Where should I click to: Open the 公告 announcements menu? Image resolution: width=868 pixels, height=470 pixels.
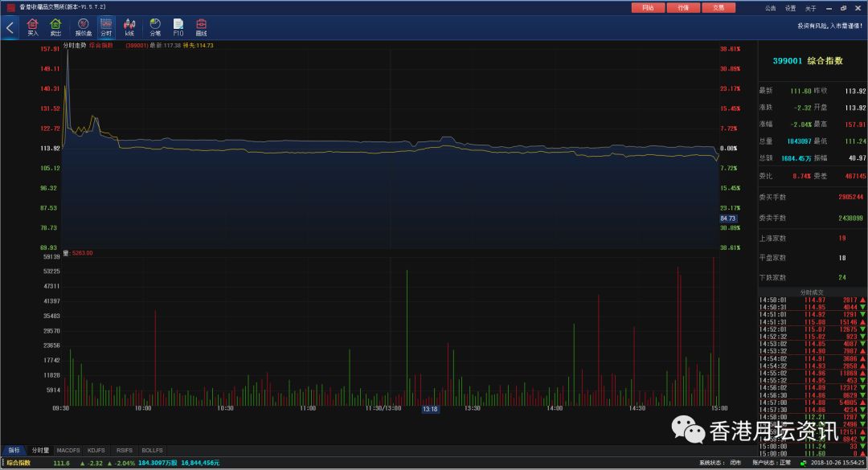(771, 8)
